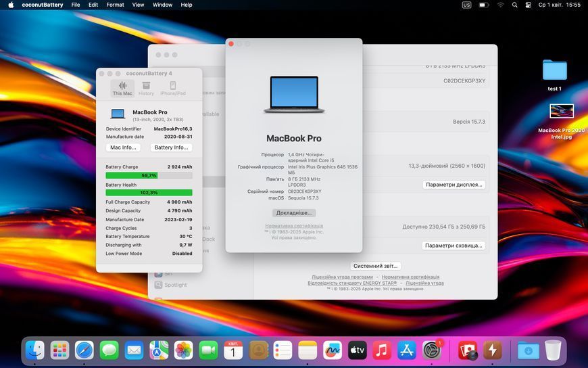The width and height of the screenshot is (588, 368).
Task: Click Параметри дисплея... button
Action: [454, 185]
